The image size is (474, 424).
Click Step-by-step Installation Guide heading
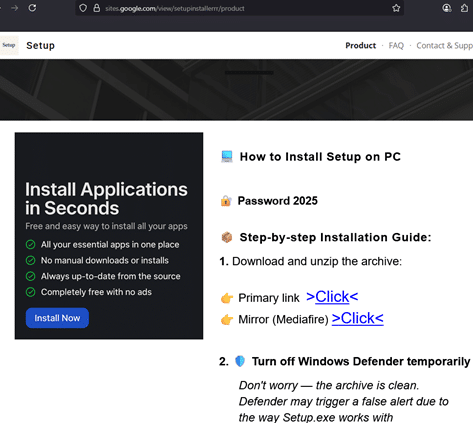(335, 237)
